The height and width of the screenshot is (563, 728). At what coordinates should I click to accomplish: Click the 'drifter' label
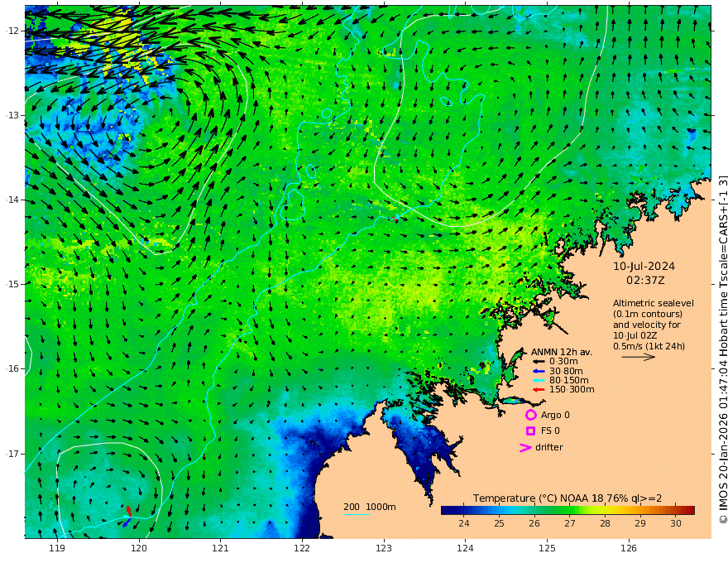[548, 447]
